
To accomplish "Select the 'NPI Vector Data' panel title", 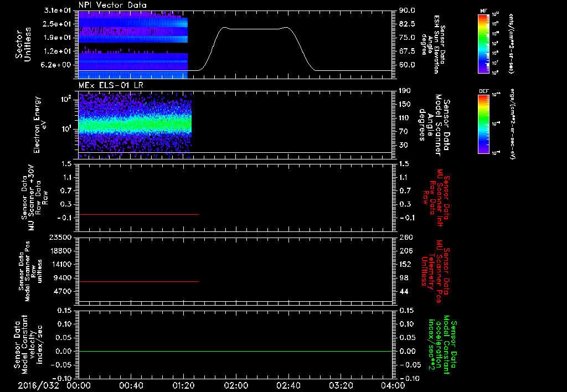I will pos(112,5).
